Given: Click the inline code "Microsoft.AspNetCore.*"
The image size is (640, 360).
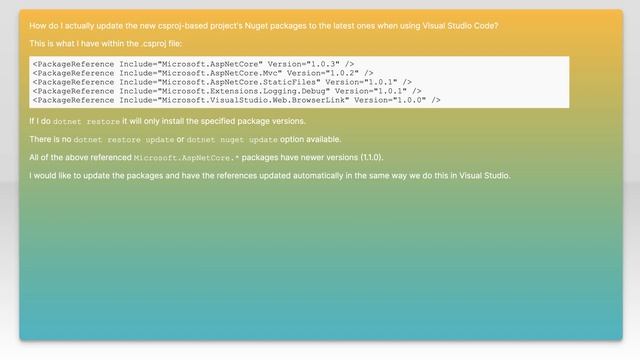Looking at the screenshot, I should (187, 158).
